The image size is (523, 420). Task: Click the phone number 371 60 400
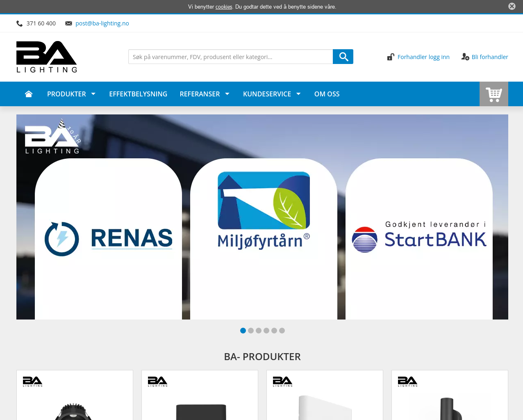coord(41,23)
